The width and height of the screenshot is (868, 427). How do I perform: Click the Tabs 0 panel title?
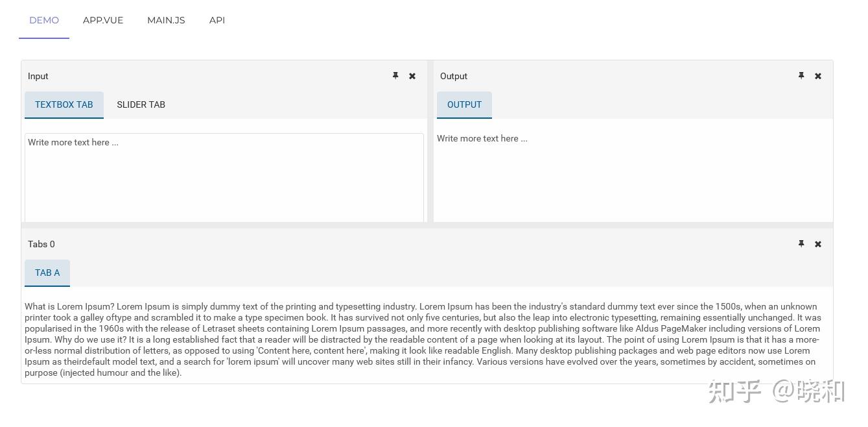41,244
